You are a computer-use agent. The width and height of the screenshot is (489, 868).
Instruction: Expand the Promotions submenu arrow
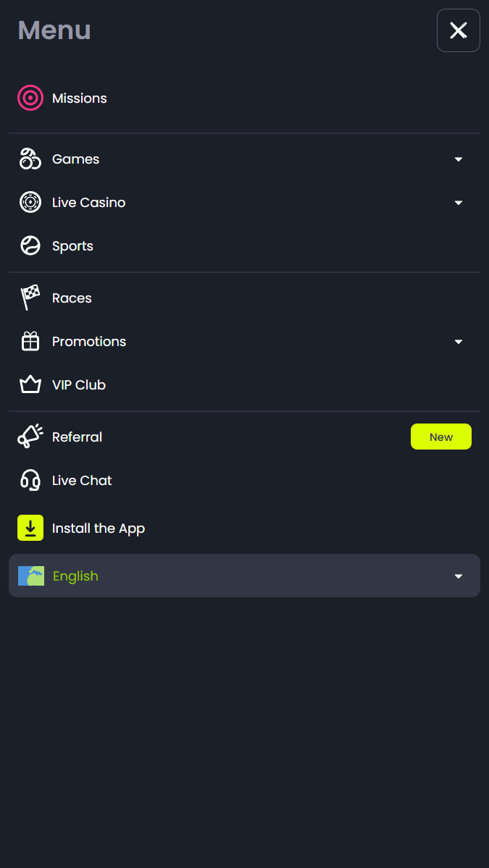click(x=458, y=342)
